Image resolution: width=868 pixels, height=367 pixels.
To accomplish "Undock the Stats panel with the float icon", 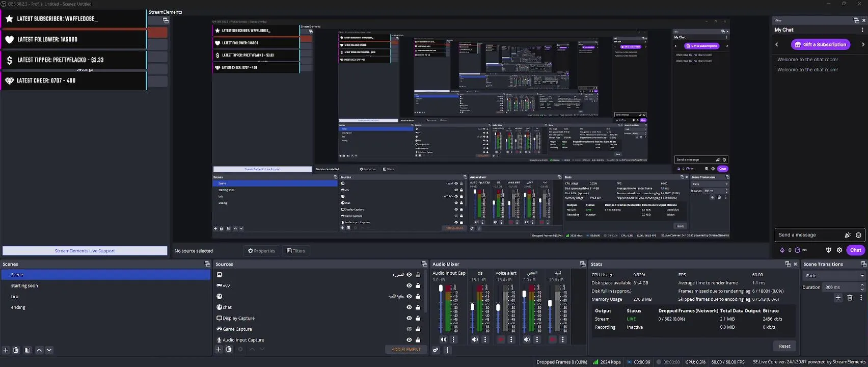I will point(788,264).
